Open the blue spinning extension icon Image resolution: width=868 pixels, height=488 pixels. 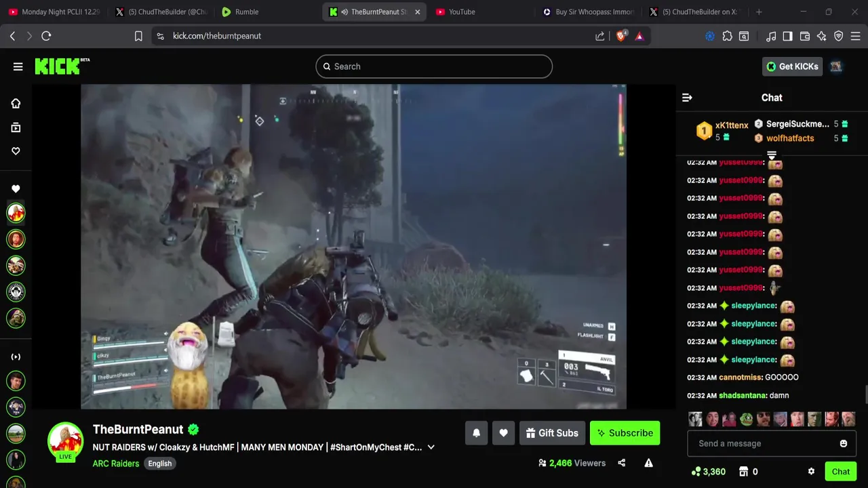pyautogui.click(x=710, y=36)
